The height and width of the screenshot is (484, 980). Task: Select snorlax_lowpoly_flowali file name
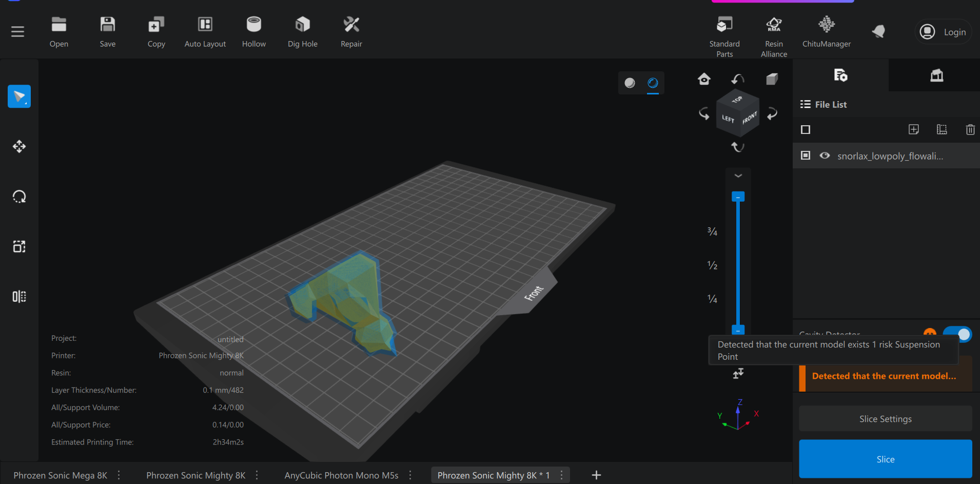pos(890,156)
